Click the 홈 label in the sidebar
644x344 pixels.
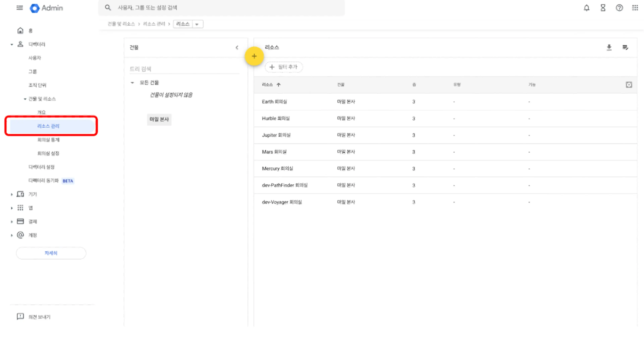tap(31, 31)
